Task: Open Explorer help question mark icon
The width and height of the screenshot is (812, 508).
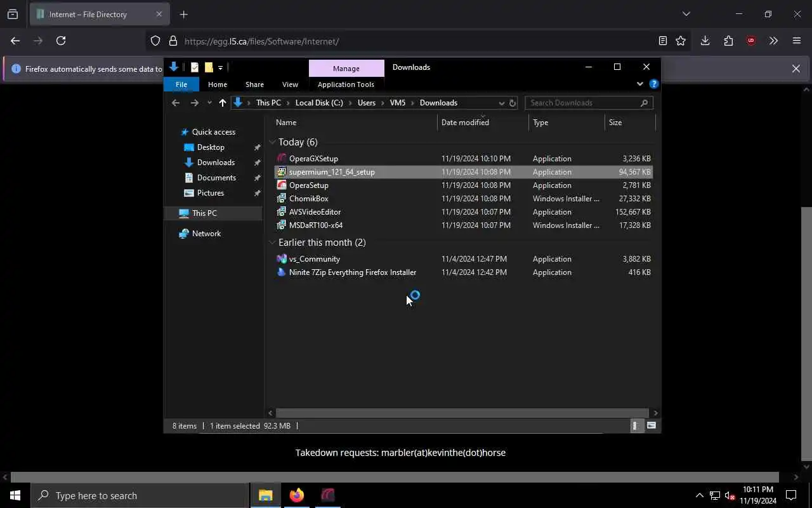Action: click(x=654, y=84)
